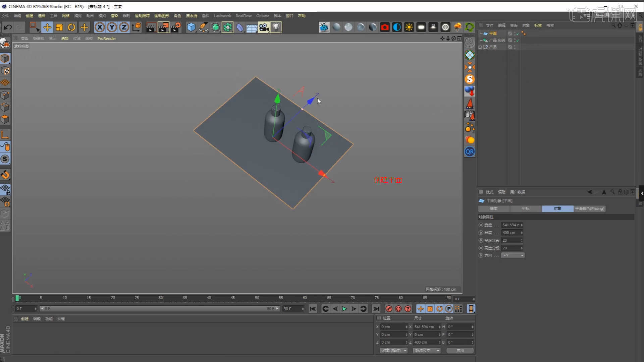The image size is (644, 362).
Task: Open the 渲染 menu
Action: point(114,16)
